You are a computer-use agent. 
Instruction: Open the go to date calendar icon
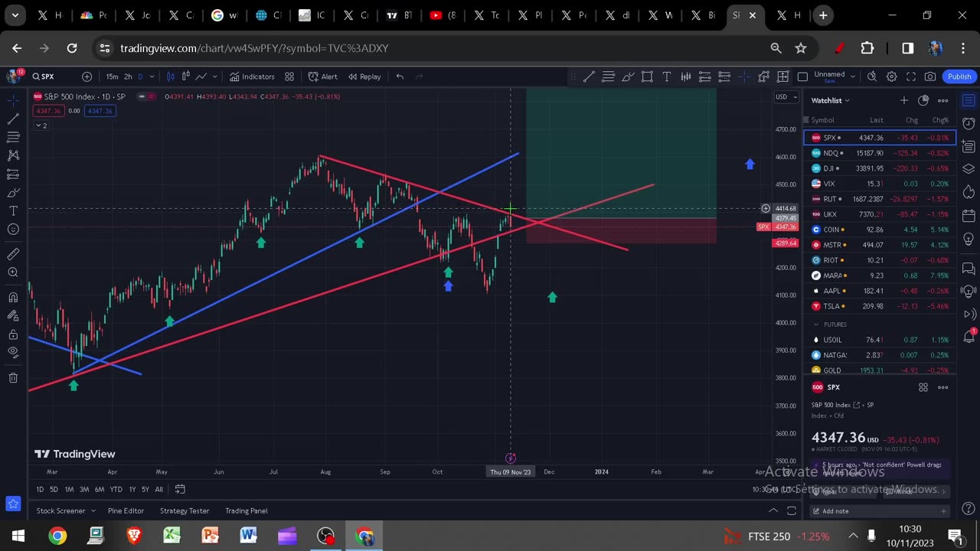[180, 489]
